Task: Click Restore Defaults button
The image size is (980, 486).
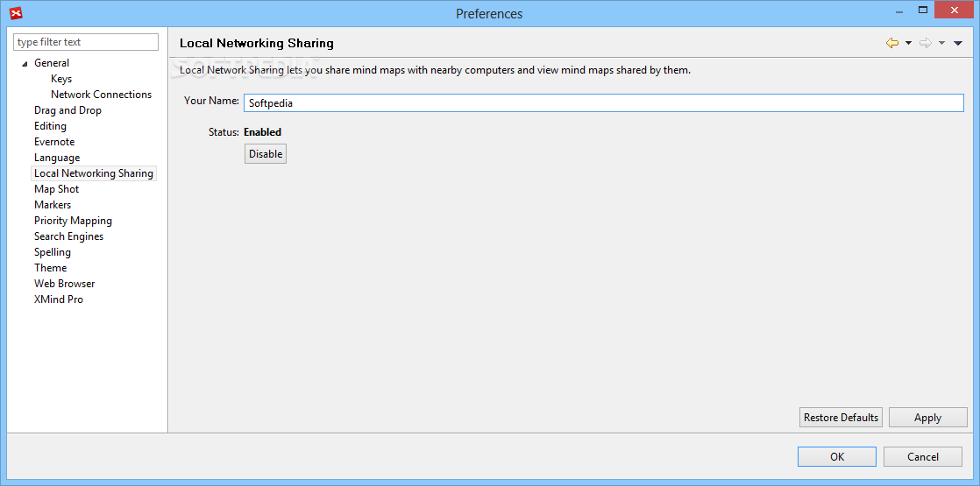Action: coord(841,418)
